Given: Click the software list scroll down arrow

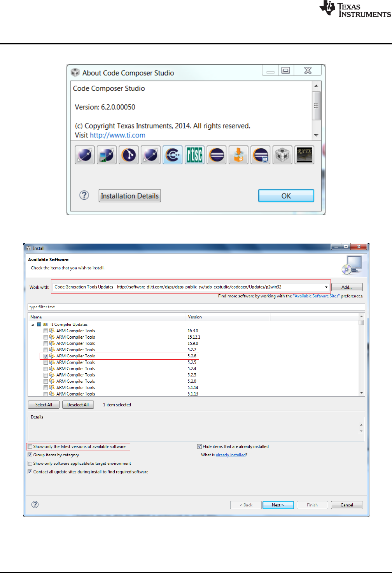Looking at the screenshot, I should click(x=361, y=393).
